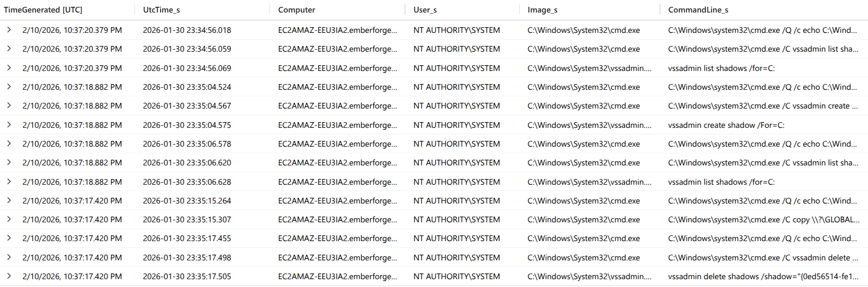The image size is (868, 287).
Task: Click the Image_s column header
Action: pyautogui.click(x=542, y=10)
